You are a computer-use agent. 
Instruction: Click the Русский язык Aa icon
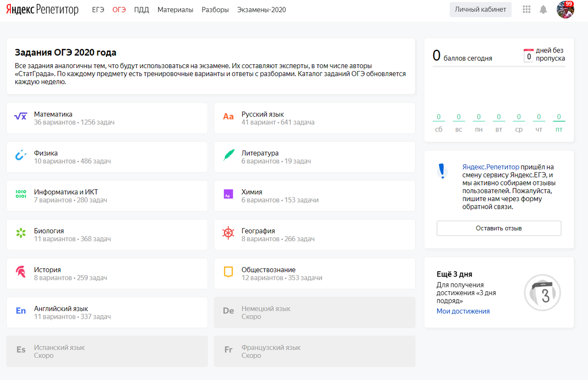(x=228, y=117)
